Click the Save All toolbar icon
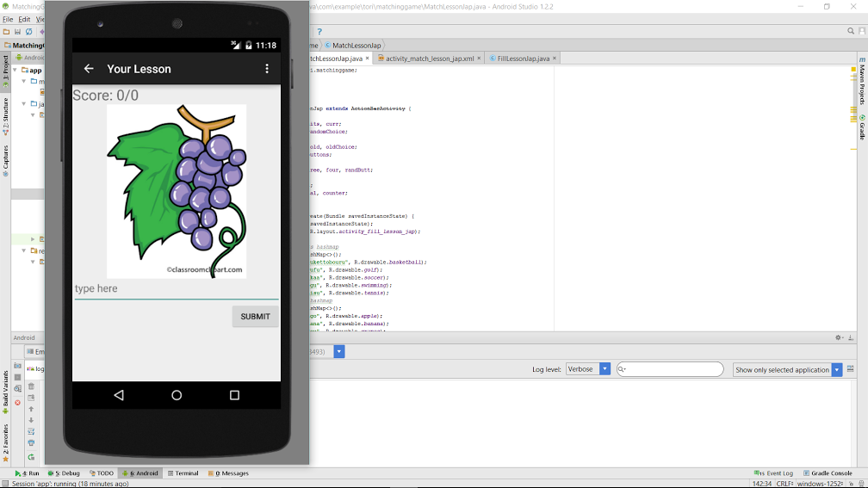This screenshot has height=488, width=868. point(17,32)
